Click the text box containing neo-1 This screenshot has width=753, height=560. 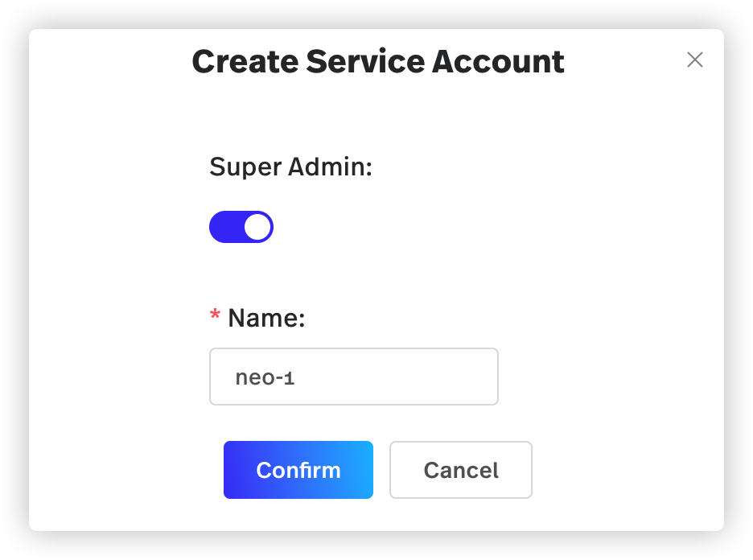[x=354, y=377]
